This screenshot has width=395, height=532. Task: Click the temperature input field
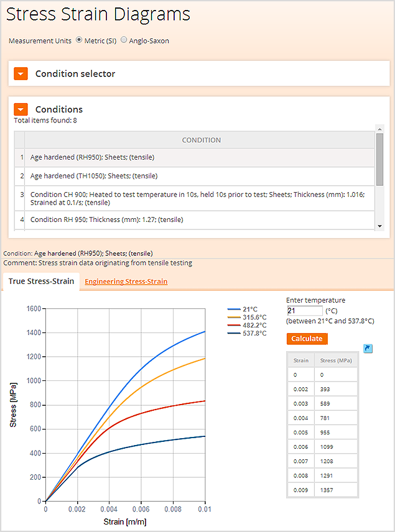305,311
